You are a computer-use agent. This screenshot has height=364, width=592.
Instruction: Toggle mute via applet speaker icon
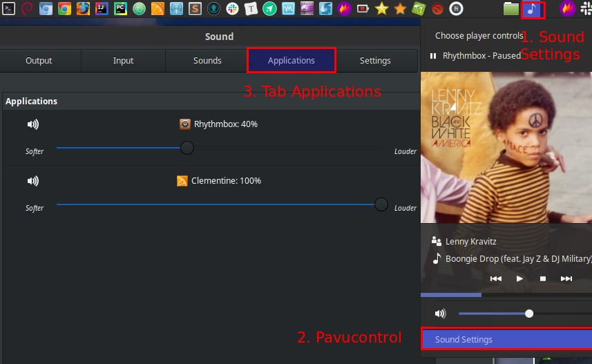pyautogui.click(x=440, y=314)
